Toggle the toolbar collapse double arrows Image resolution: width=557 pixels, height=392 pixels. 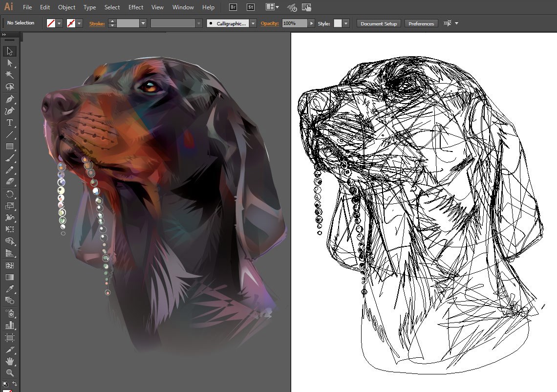tap(4, 35)
